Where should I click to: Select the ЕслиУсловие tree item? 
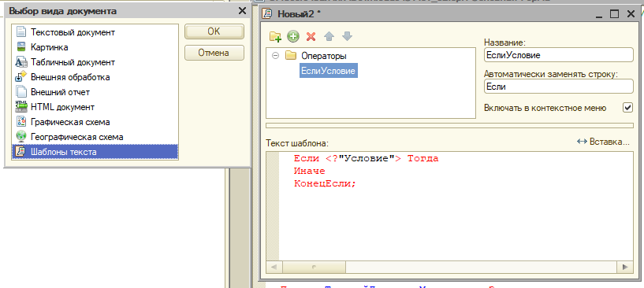click(328, 71)
